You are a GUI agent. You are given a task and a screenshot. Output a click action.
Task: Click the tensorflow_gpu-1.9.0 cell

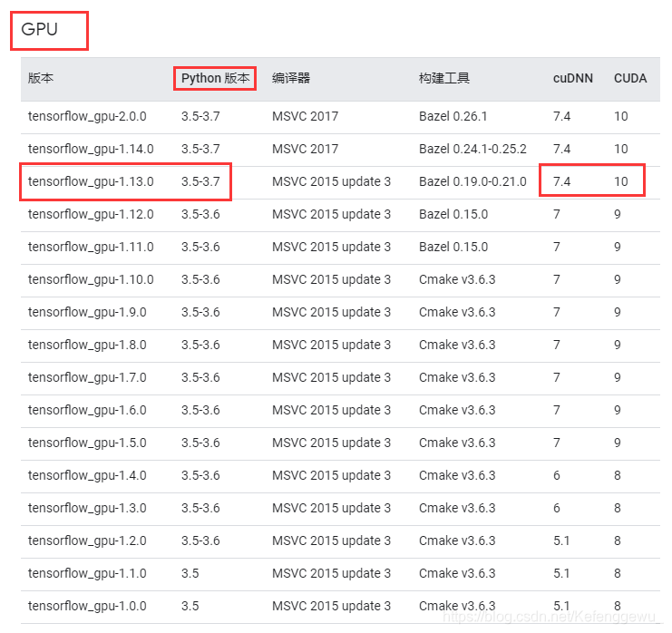[x=87, y=312]
